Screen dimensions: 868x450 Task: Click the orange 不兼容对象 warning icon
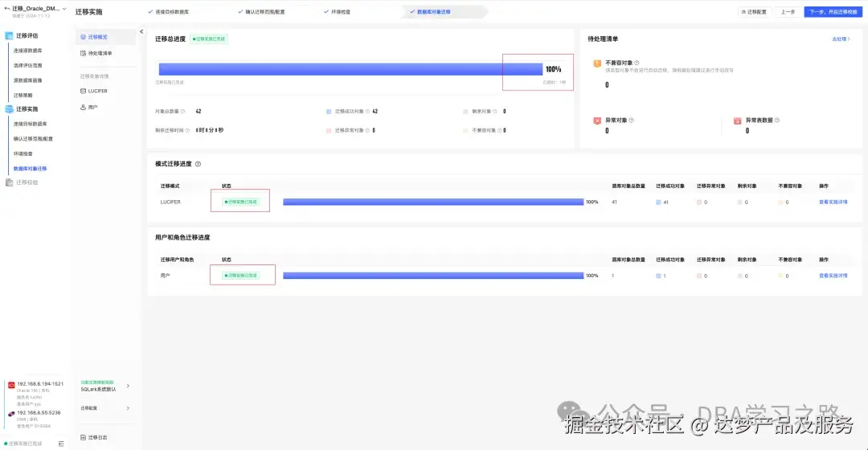597,63
